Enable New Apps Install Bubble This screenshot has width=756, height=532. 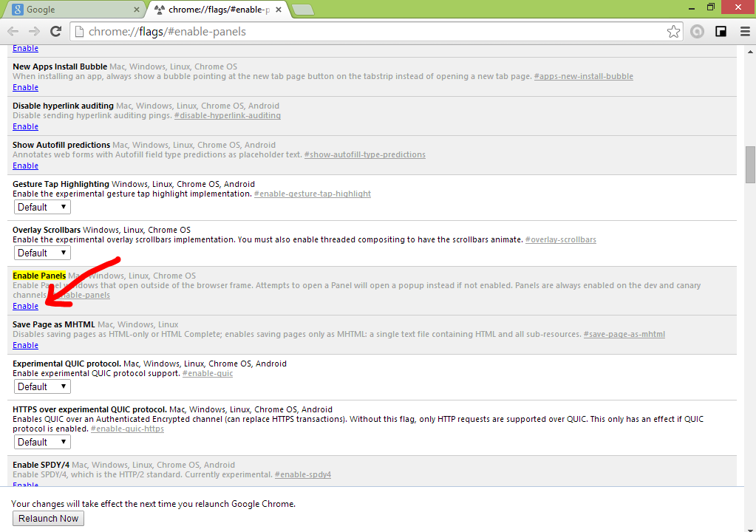[26, 87]
